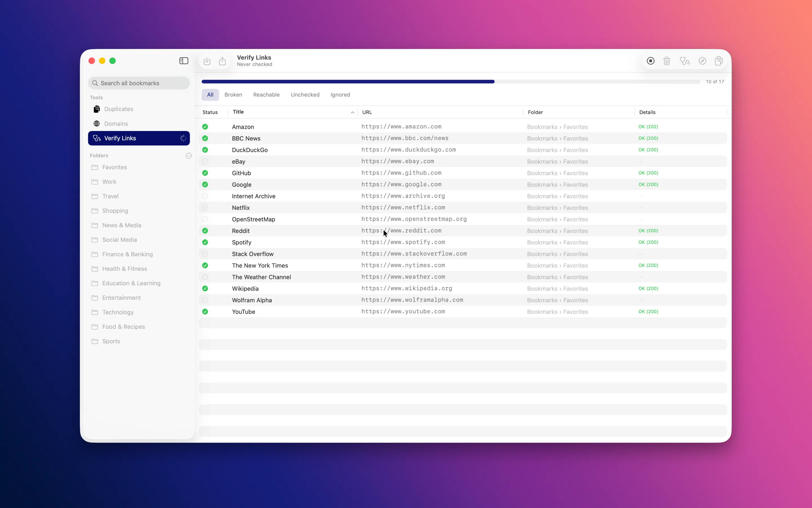Select the Google bookmark row

pos(463,185)
